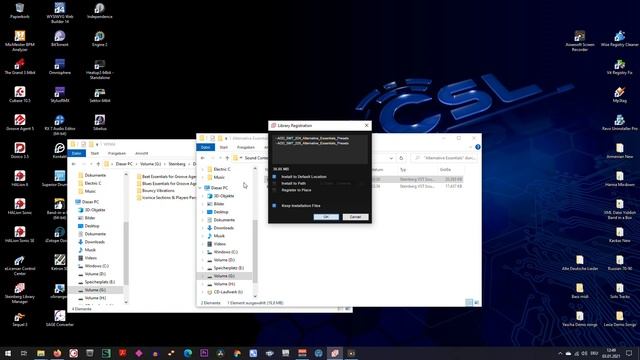The width and height of the screenshot is (640, 360).
Task: Expand the Electric C folder node
Action: [x=203, y=169]
